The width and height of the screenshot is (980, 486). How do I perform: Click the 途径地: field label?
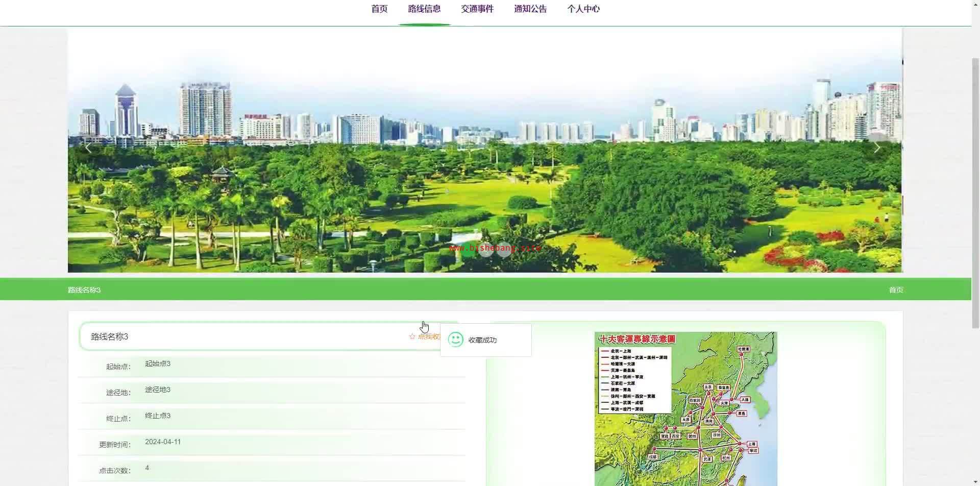point(118,393)
